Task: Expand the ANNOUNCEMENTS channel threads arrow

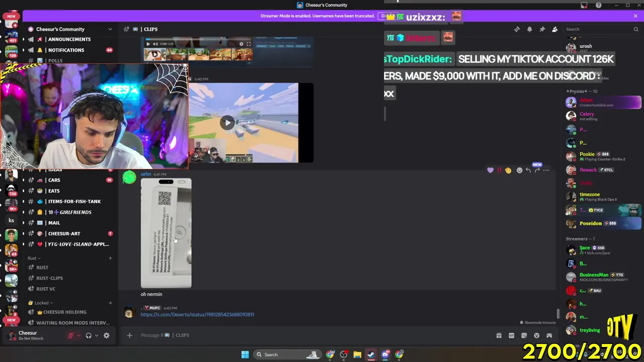Action: click(23, 39)
